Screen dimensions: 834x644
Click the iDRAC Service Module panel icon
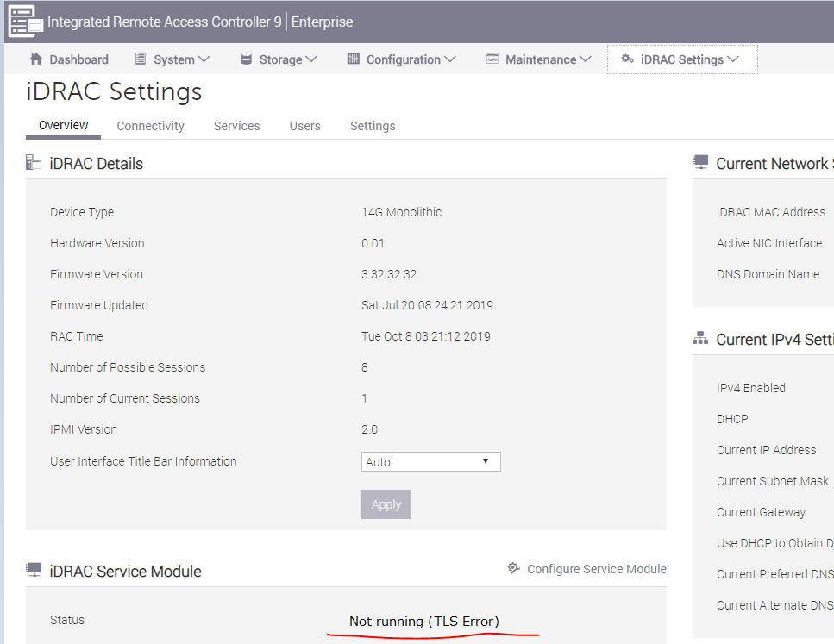[34, 569]
